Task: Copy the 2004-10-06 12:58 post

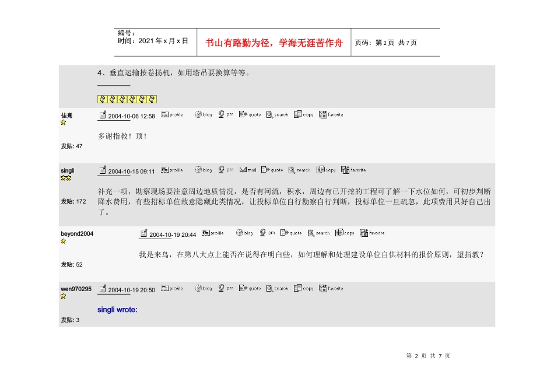Action: point(303,114)
